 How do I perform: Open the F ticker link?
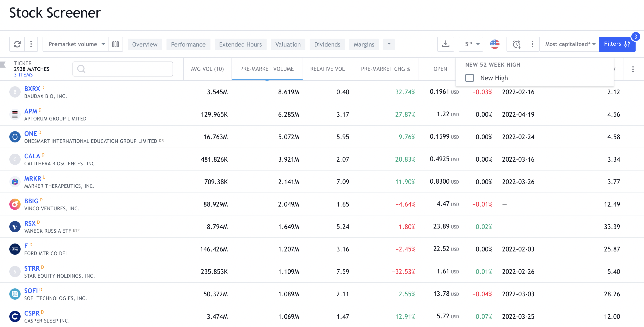pos(26,246)
